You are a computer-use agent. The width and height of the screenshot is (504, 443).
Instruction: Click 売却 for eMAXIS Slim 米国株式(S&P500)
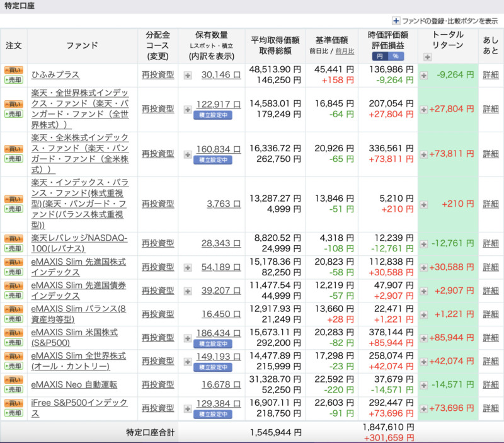tap(14, 342)
